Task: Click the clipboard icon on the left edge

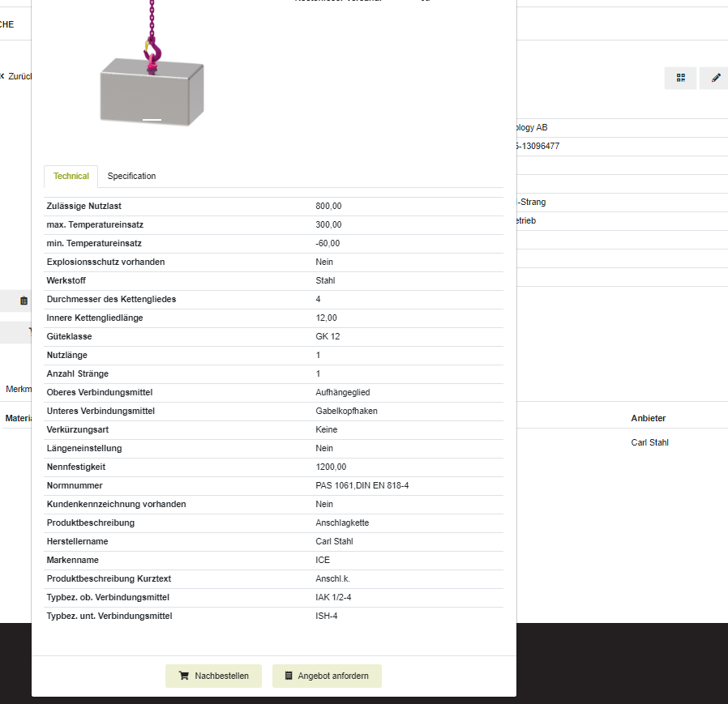Action: coord(24,301)
